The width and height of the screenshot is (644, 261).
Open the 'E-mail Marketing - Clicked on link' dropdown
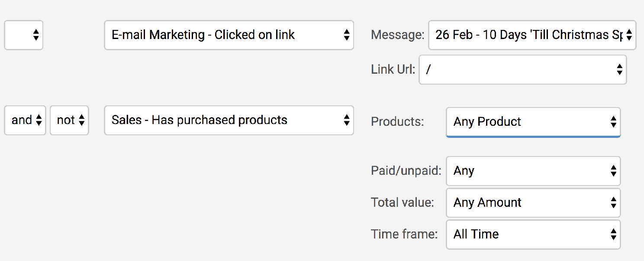[229, 35]
